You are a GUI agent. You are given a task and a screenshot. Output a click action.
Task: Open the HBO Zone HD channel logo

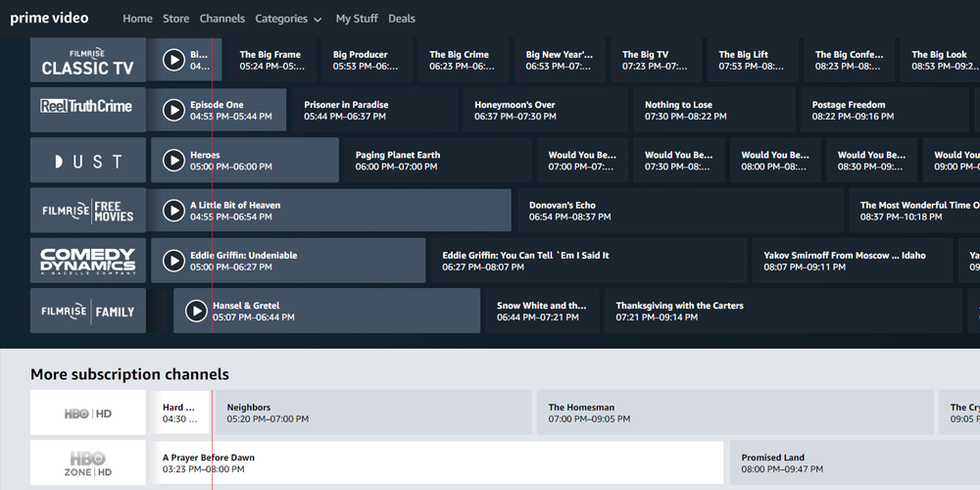point(88,463)
